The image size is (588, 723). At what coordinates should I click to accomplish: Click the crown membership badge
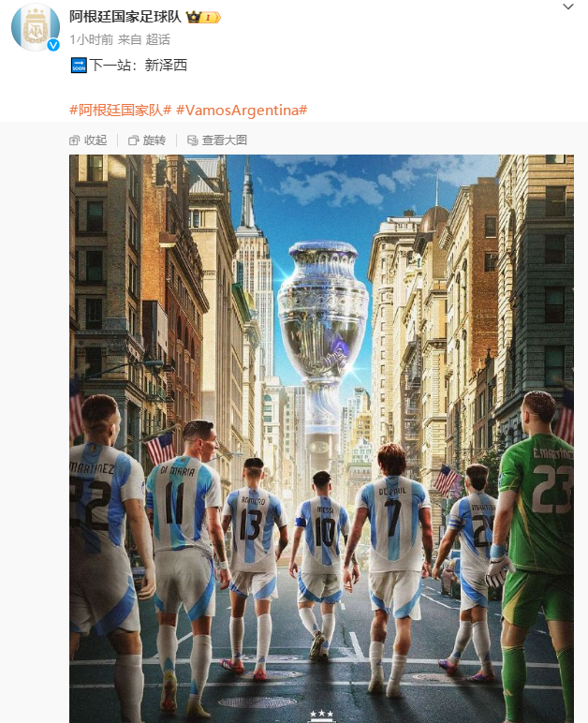point(203,17)
